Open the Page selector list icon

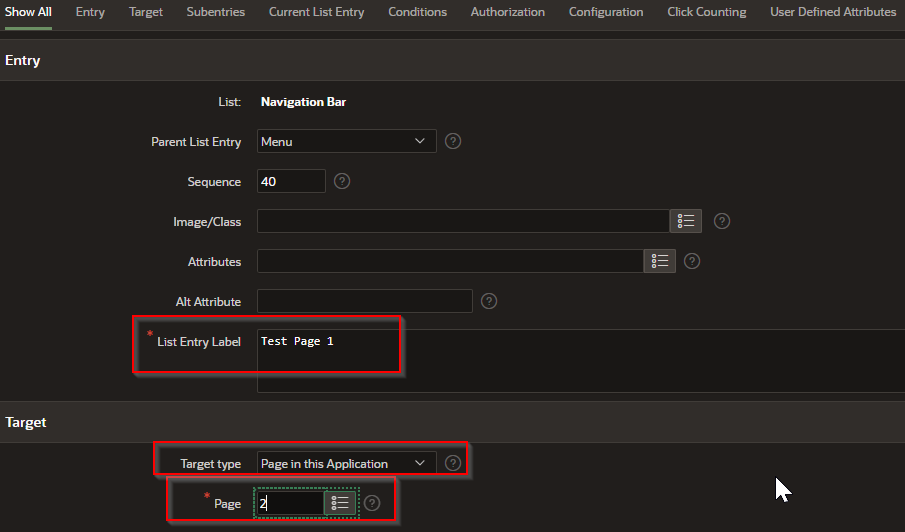340,503
